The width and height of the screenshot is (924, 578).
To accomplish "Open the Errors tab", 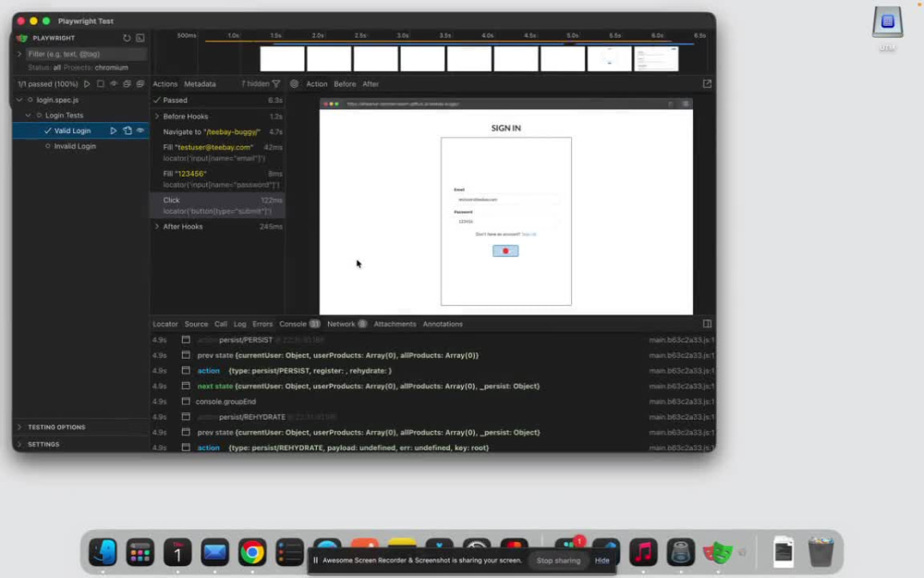I will 262,324.
